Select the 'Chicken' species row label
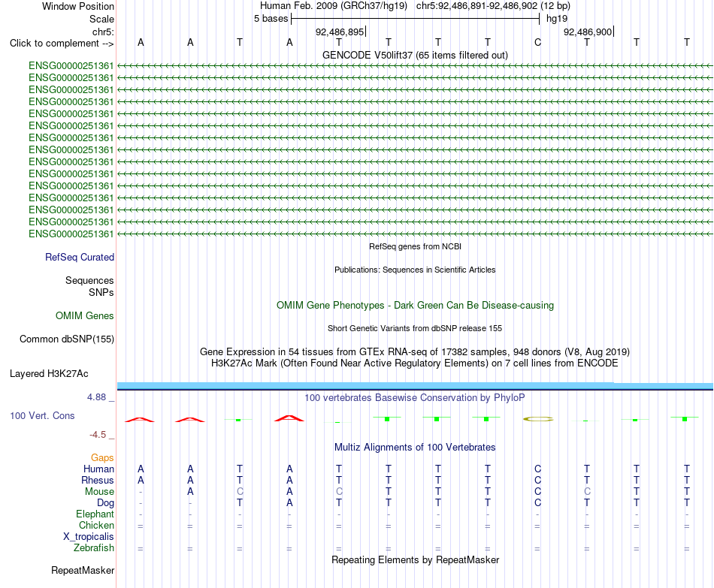This screenshot has width=714, height=588. coord(96,525)
